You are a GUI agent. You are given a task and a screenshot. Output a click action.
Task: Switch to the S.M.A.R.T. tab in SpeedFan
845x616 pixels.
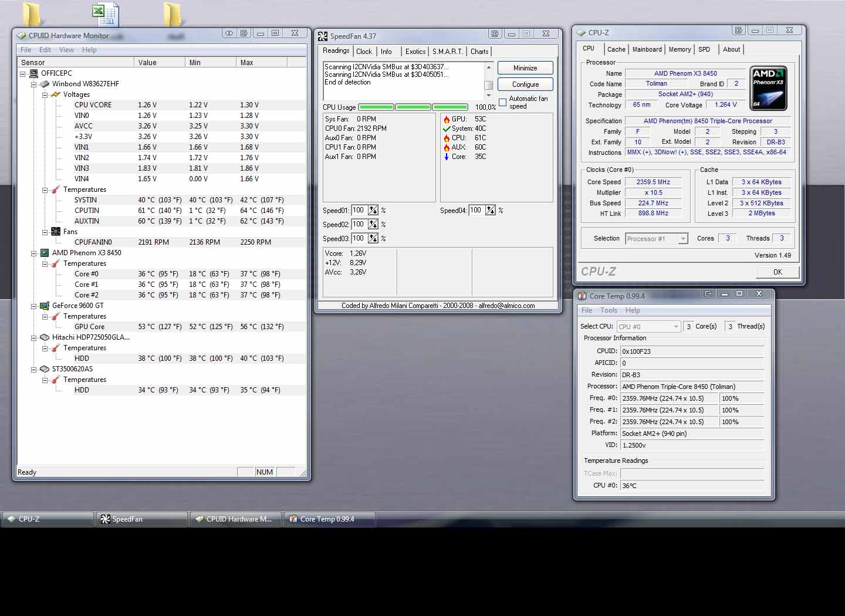(x=448, y=52)
